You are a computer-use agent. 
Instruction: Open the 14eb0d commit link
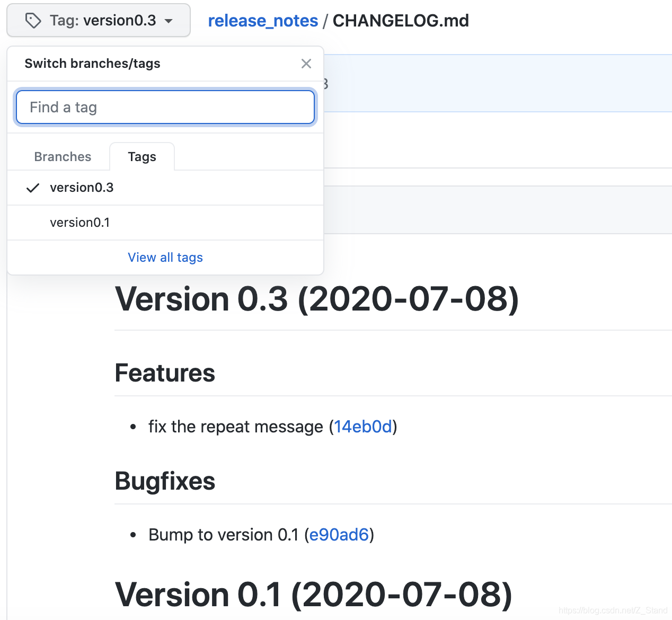point(364,426)
